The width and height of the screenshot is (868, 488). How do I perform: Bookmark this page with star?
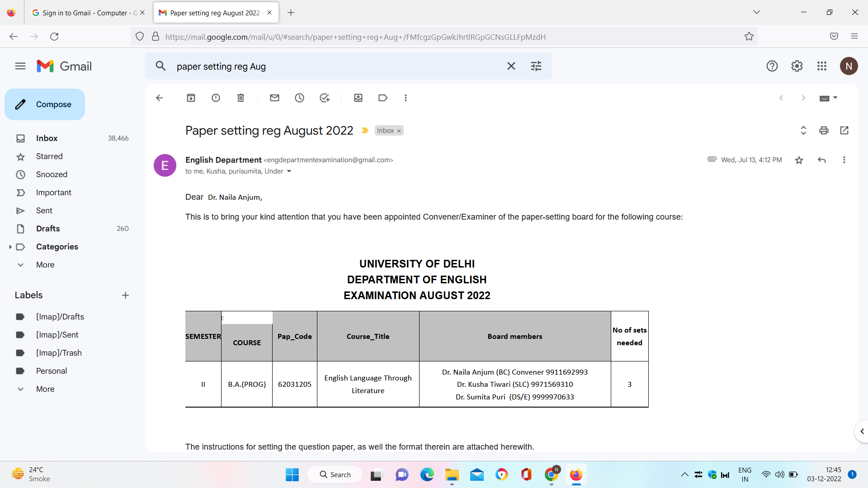749,37
